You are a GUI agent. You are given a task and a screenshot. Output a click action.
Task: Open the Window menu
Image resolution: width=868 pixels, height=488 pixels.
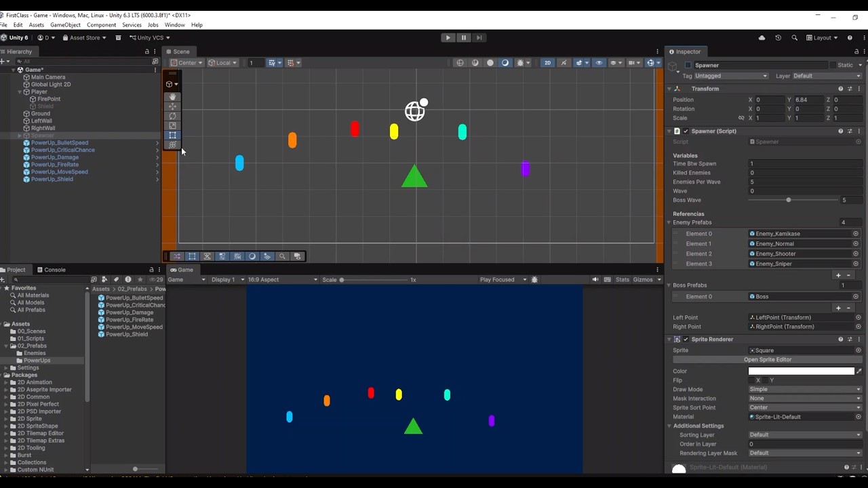pos(174,25)
